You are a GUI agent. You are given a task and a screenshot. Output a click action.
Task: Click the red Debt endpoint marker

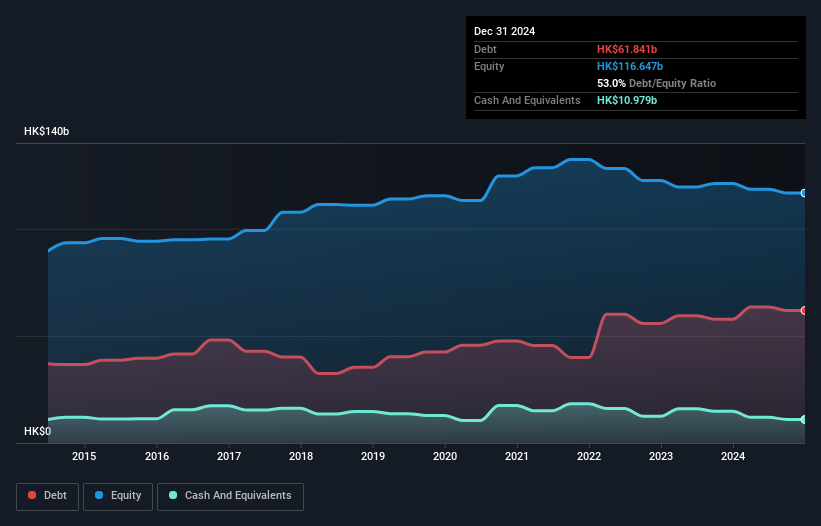tap(804, 310)
